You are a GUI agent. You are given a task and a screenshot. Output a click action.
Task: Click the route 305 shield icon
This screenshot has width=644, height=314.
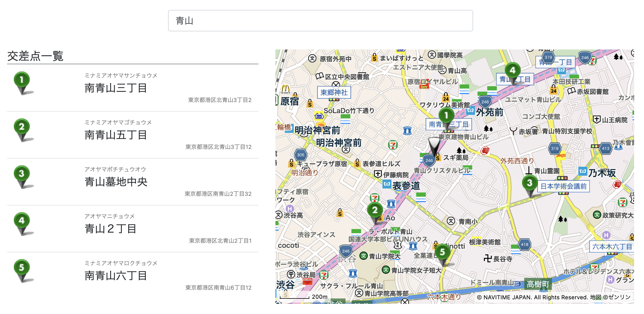tap(301, 155)
